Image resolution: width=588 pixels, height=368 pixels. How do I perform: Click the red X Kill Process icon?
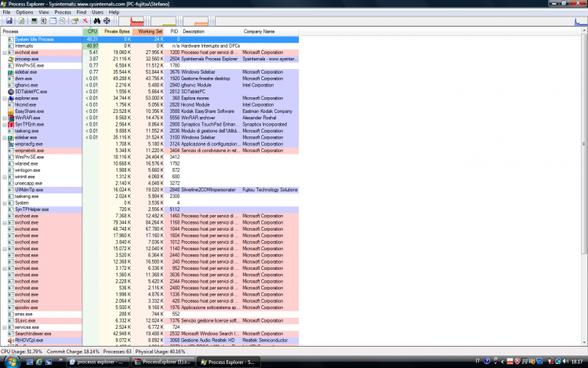pos(85,21)
